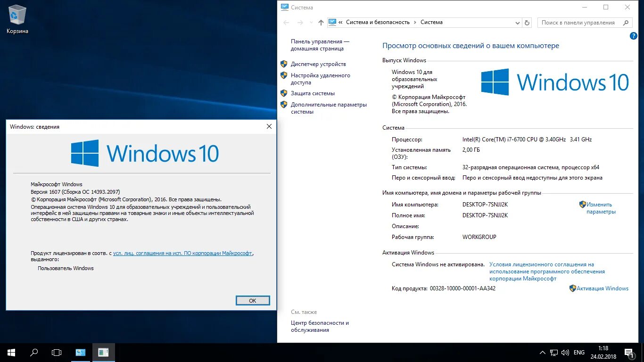Screen dimensions: 644x362
Task: Close the 'Windows: сведения' dialog with X
Action: [x=269, y=126]
